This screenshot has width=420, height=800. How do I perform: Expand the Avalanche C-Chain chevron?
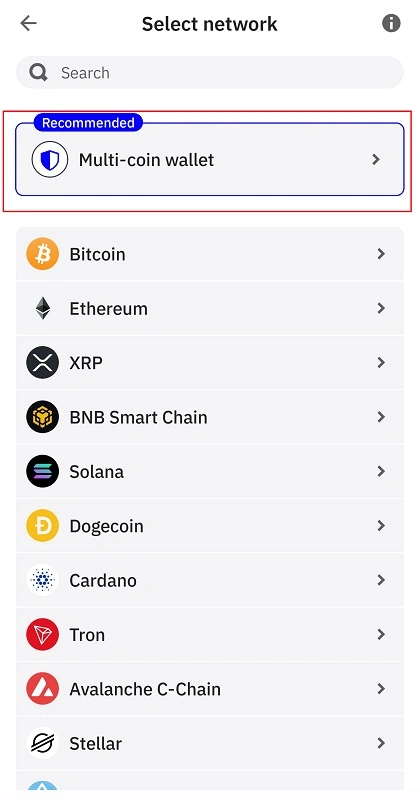coord(381,689)
